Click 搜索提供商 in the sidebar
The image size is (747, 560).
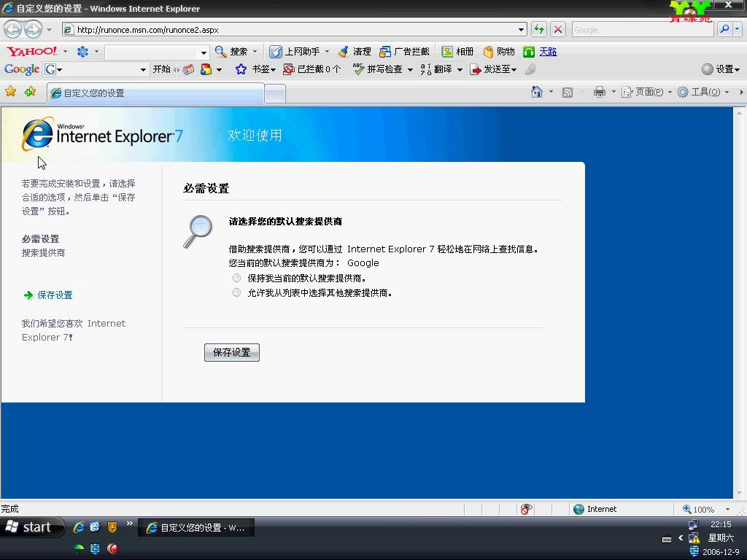(43, 253)
